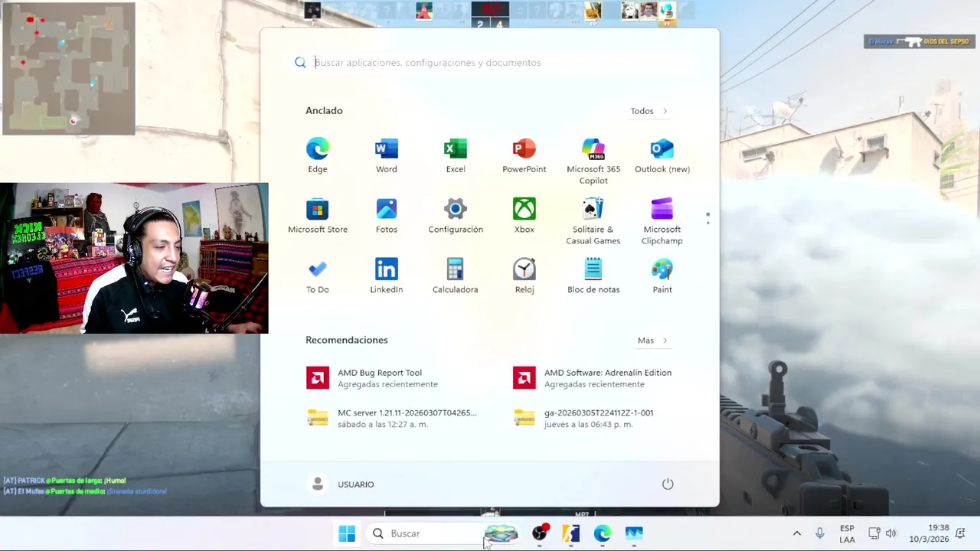Open Excel pinned app
The height and width of the screenshot is (551, 980).
point(456,155)
